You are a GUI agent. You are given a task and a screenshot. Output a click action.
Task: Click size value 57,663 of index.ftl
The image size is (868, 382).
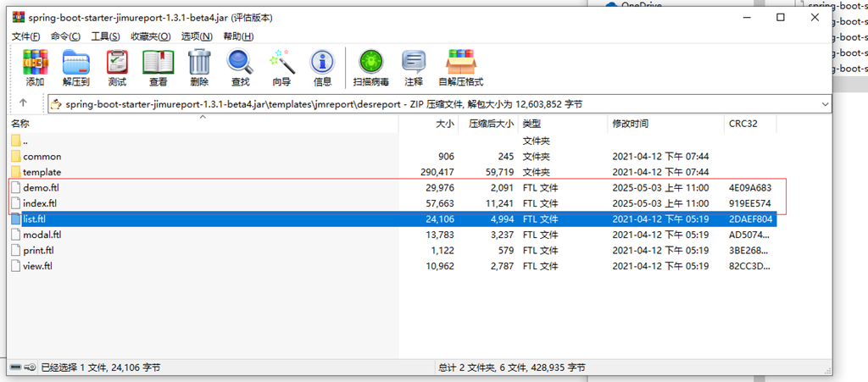click(x=439, y=203)
